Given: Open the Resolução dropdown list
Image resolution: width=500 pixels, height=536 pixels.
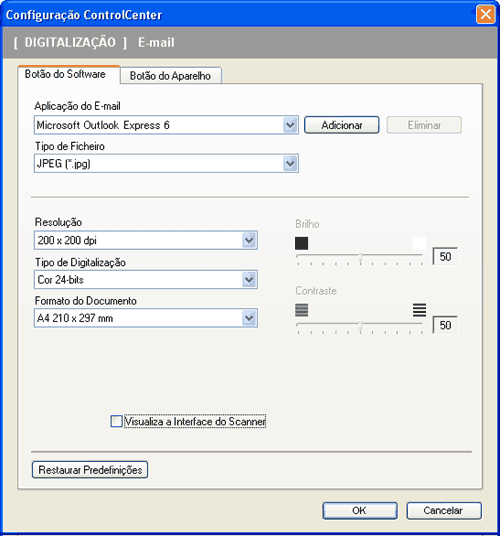Looking at the screenshot, I should [x=249, y=240].
